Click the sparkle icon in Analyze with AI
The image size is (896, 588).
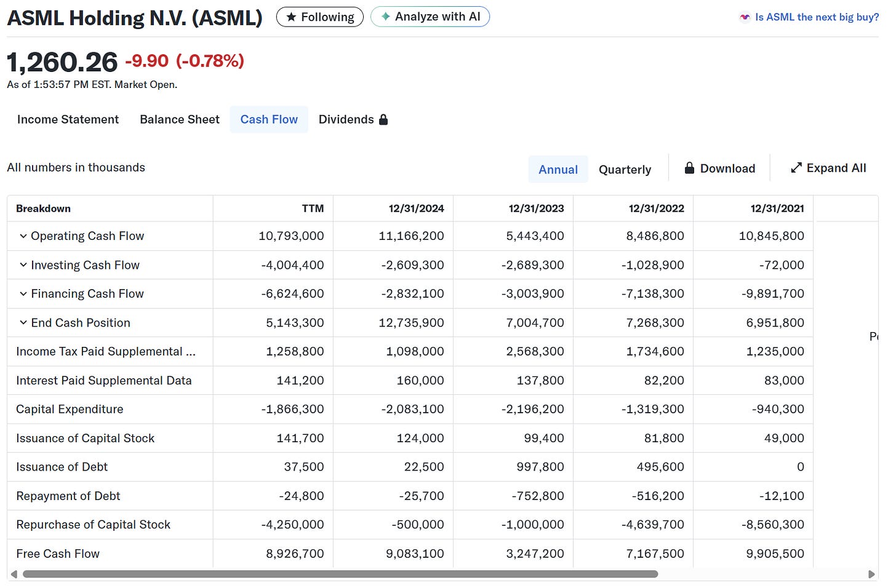[385, 17]
